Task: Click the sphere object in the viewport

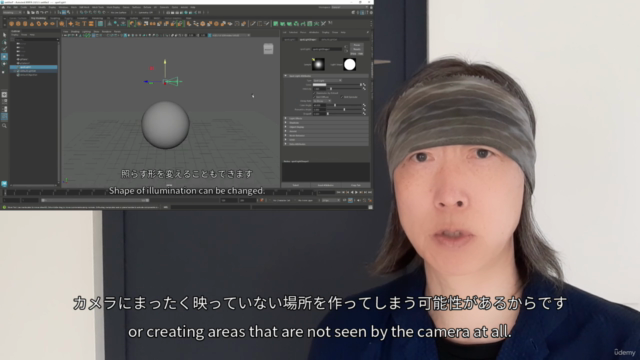Action: point(165,125)
